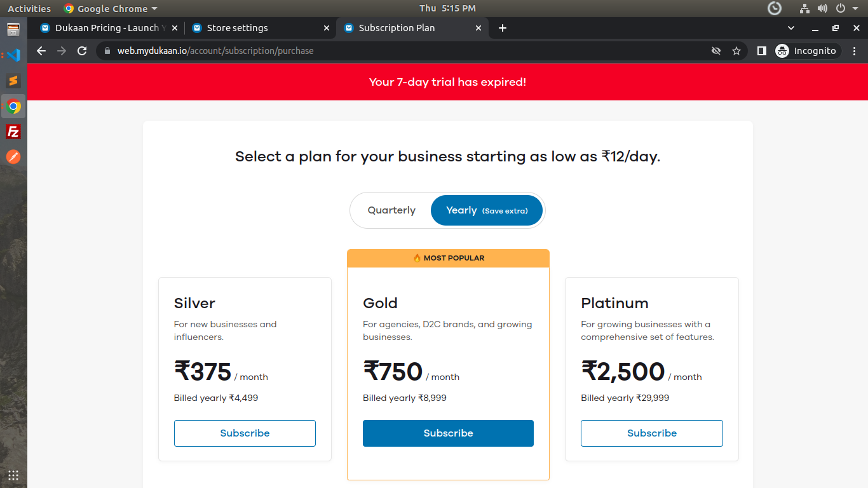Subscribe to the Silver plan
The width and height of the screenshot is (868, 488).
[245, 433]
